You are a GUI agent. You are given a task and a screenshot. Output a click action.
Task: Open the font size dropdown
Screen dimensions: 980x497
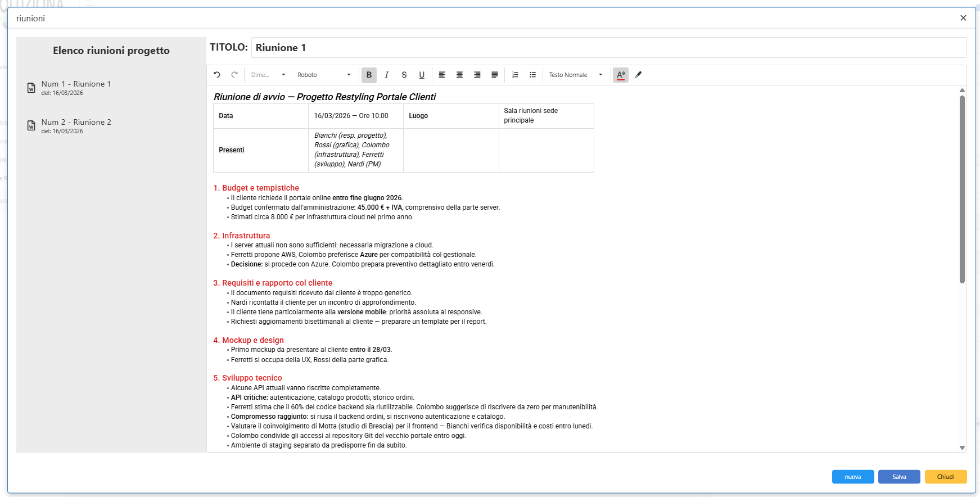click(x=268, y=75)
